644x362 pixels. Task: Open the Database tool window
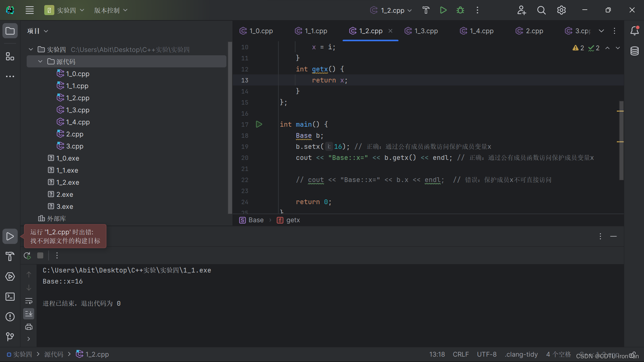point(635,51)
